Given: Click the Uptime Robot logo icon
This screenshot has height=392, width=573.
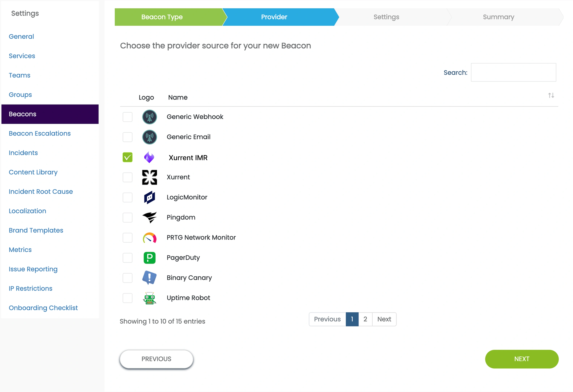Looking at the screenshot, I should coord(149,298).
